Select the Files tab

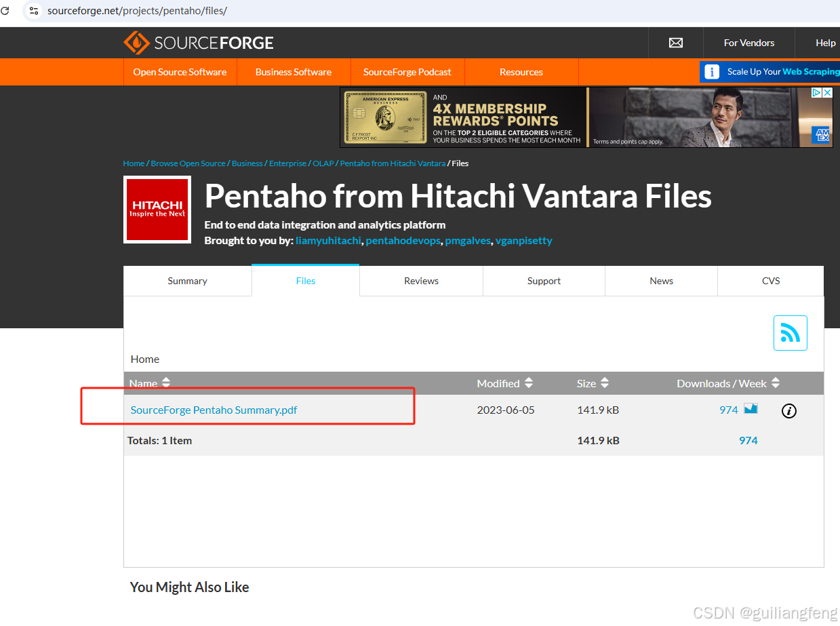(306, 281)
